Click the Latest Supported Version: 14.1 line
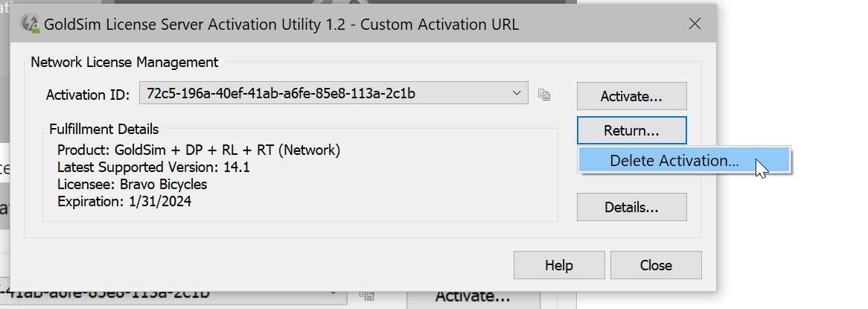The height and width of the screenshot is (309, 868). (x=153, y=168)
